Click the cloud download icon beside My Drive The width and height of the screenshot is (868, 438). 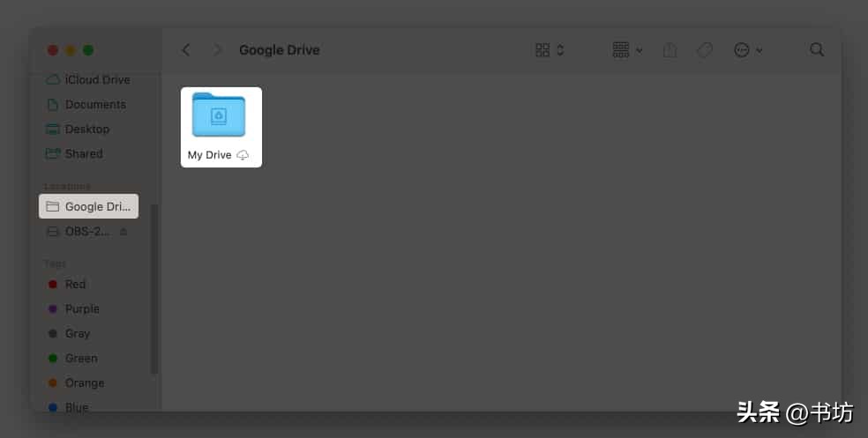(243, 155)
